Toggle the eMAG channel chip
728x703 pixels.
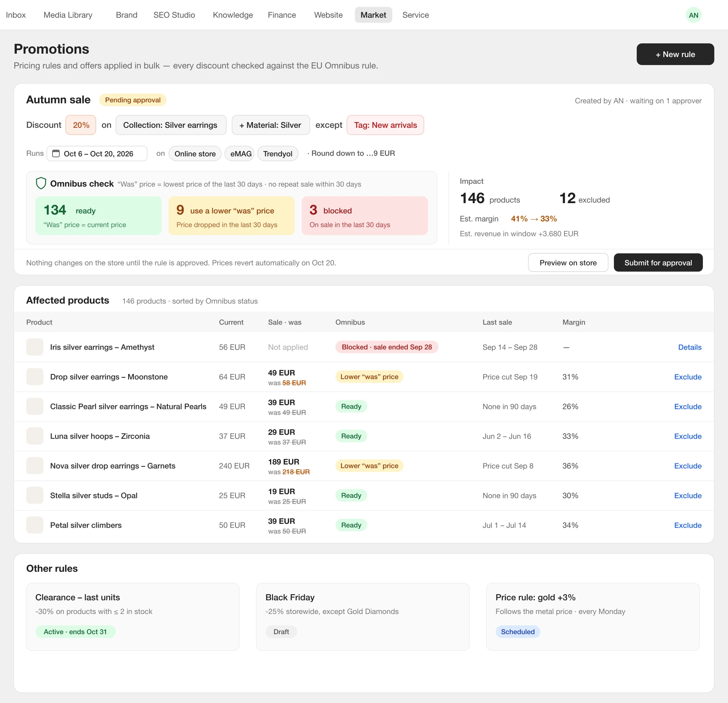[x=240, y=154]
